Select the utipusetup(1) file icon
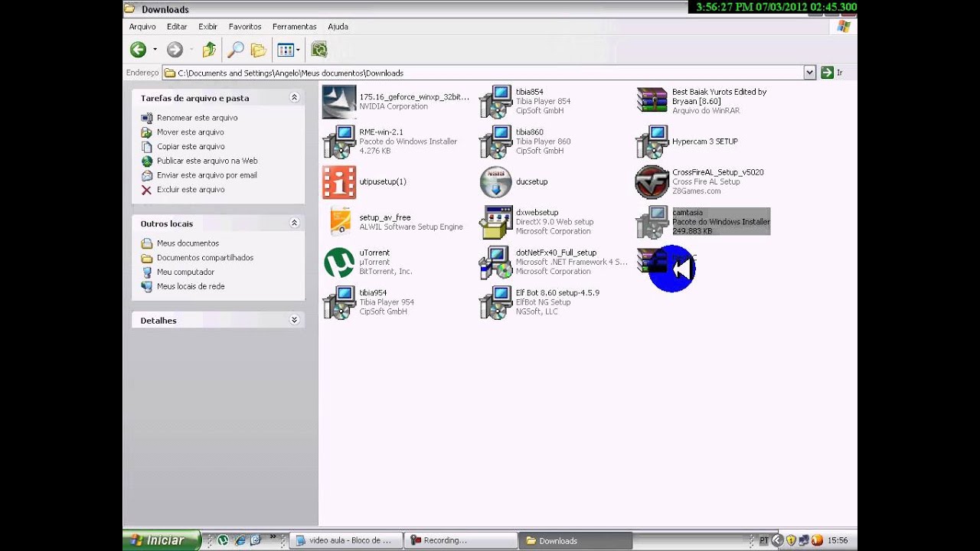 (339, 182)
